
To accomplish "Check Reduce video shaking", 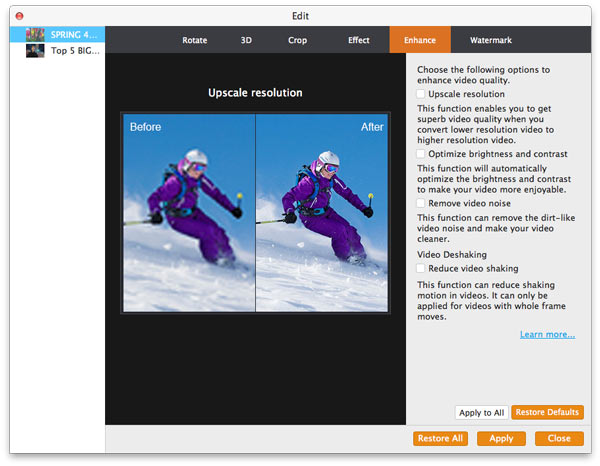I will [x=421, y=269].
